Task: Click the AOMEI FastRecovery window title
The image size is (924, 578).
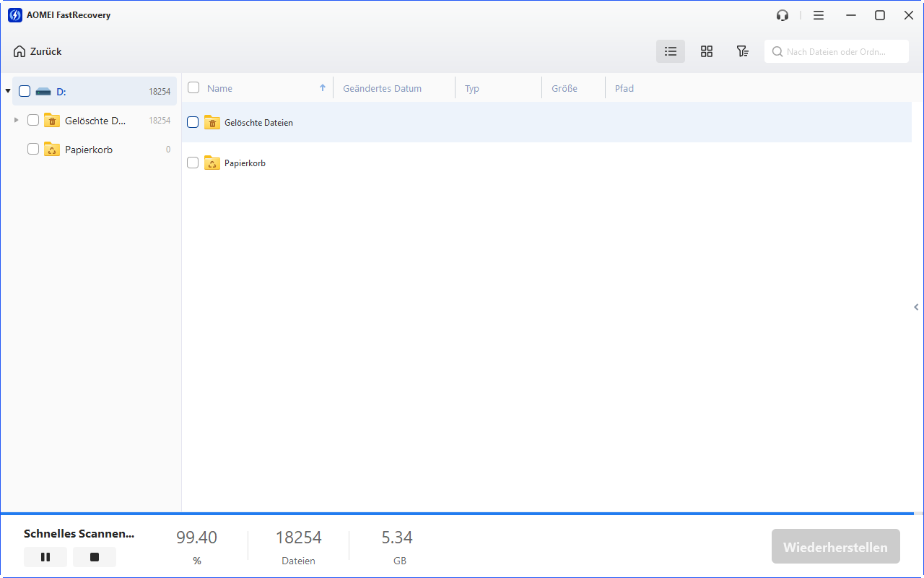Action: [70, 15]
